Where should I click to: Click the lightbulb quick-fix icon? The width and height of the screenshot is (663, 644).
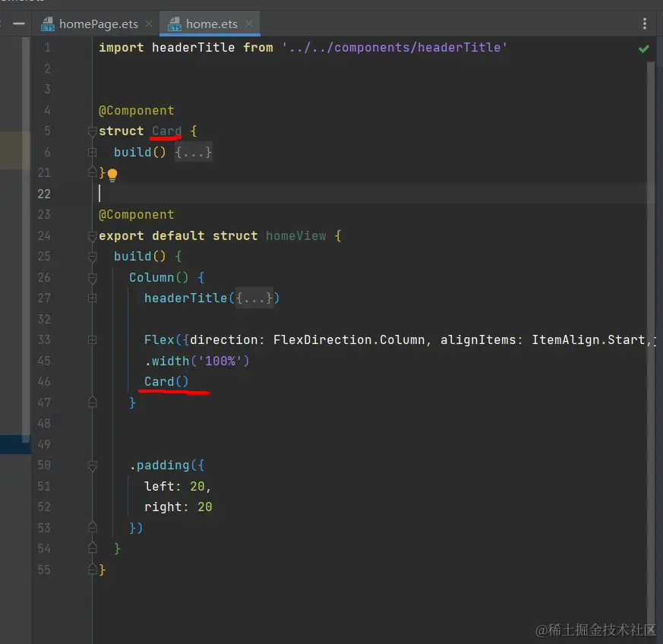[112, 175]
